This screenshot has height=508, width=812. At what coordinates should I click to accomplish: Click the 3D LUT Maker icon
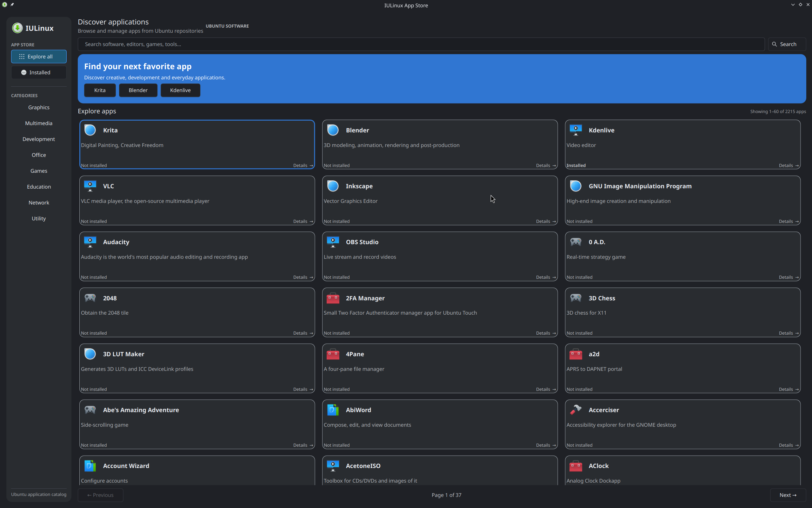[x=90, y=354]
